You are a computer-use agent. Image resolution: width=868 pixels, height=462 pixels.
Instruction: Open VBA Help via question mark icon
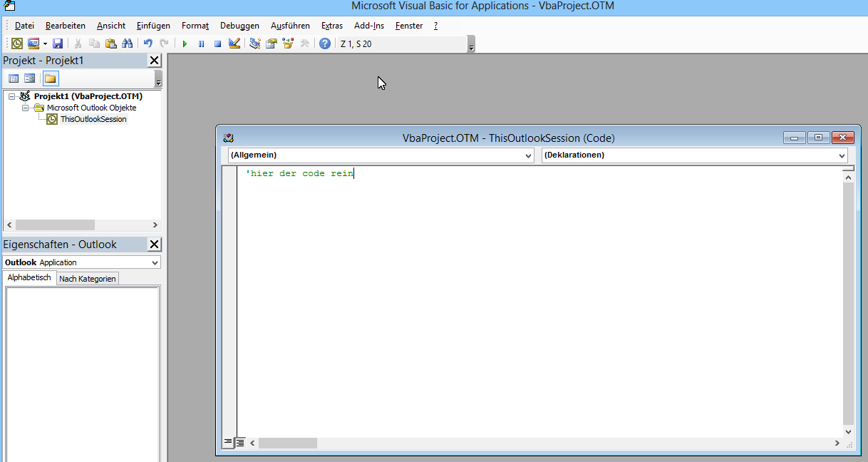[x=325, y=43]
